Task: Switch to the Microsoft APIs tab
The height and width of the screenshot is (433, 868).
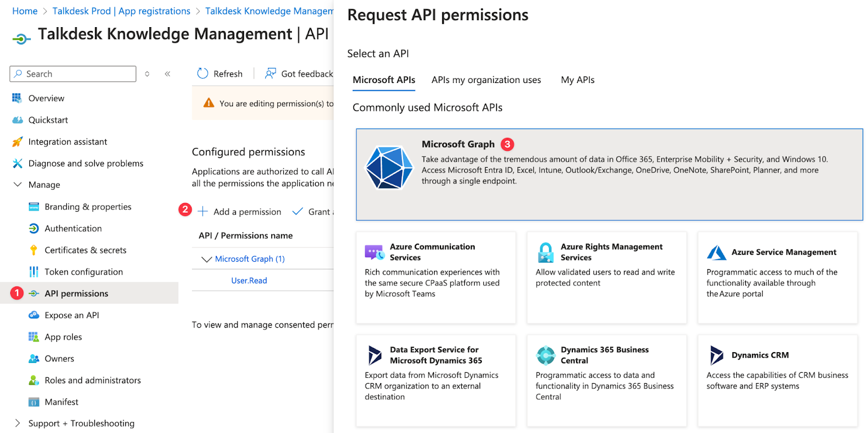Action: click(384, 80)
